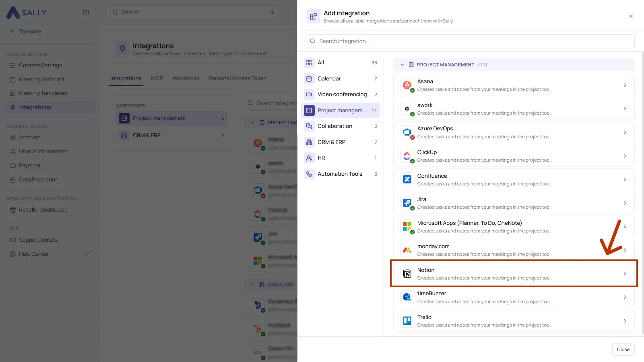Open the monday.com integration row
Viewport: 644px width, 362px height.
tap(514, 250)
